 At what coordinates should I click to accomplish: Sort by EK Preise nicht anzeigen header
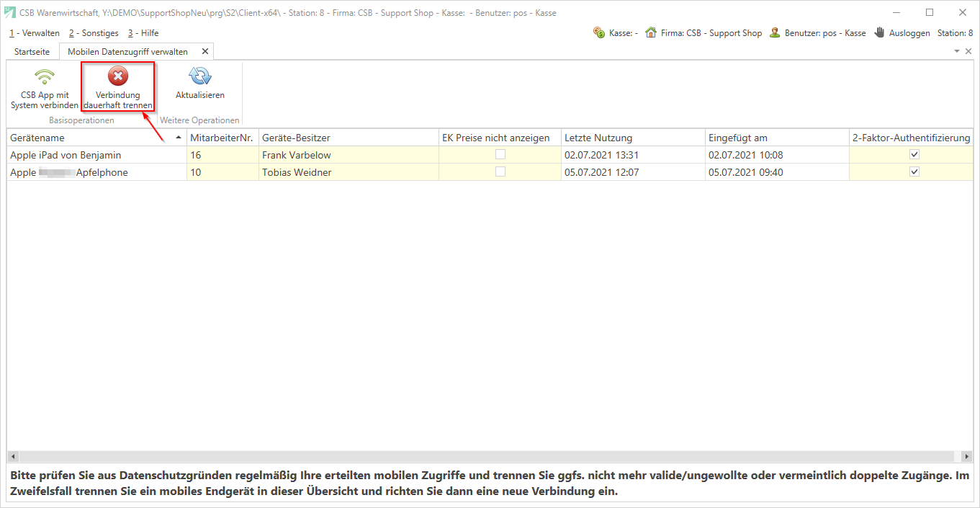click(500, 138)
